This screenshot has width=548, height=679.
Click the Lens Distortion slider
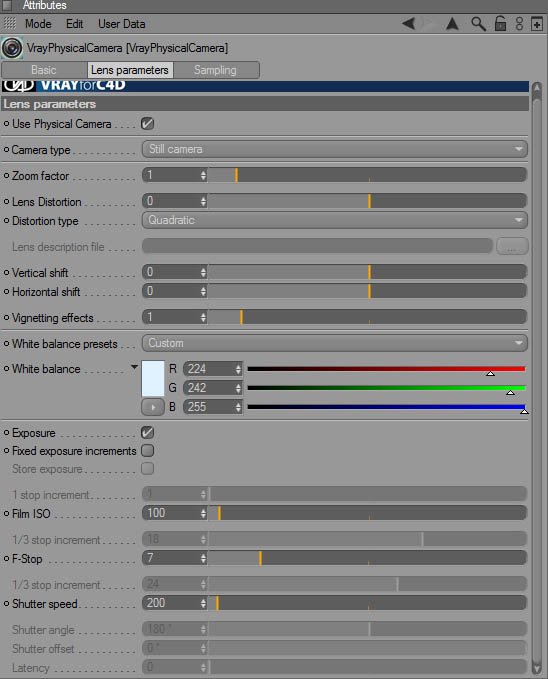(x=367, y=201)
